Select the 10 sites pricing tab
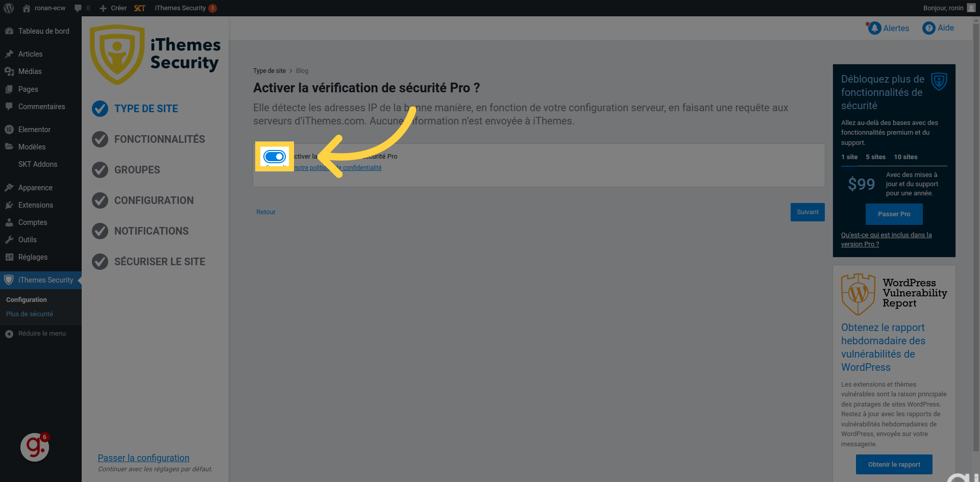This screenshot has height=482, width=980. pyautogui.click(x=905, y=157)
